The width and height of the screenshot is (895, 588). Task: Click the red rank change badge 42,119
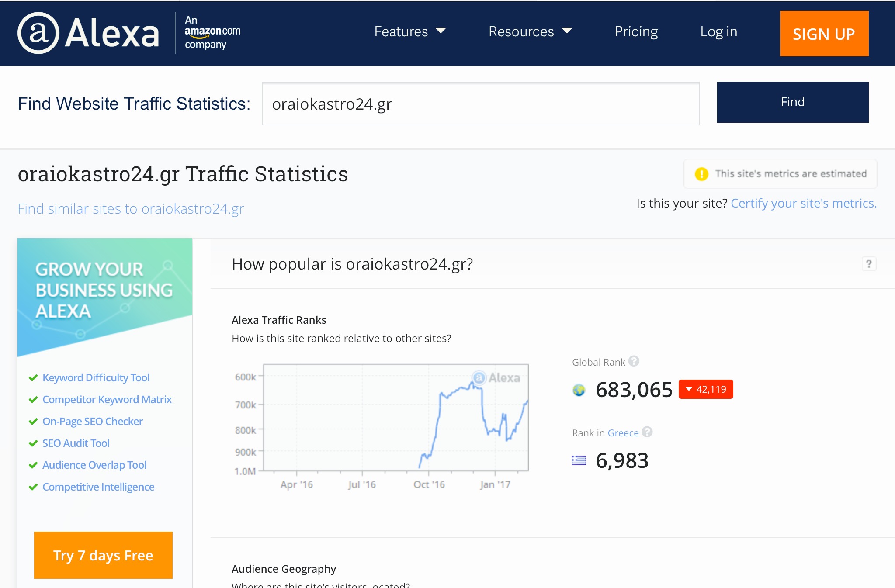pos(706,389)
